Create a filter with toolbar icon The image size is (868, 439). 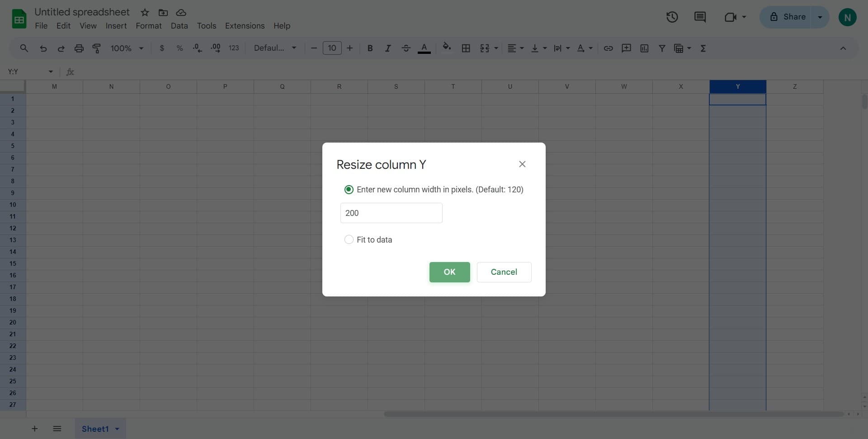pos(662,48)
